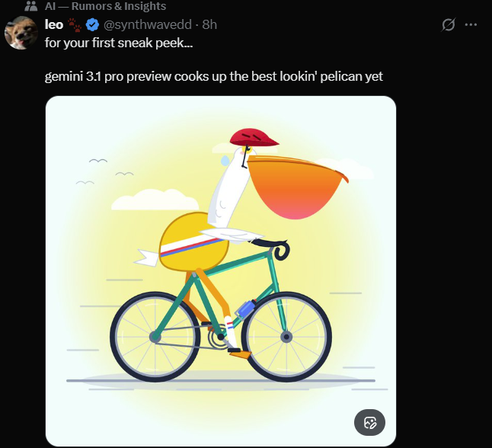Click the tweet text about gemini 3.1

[x=214, y=76]
